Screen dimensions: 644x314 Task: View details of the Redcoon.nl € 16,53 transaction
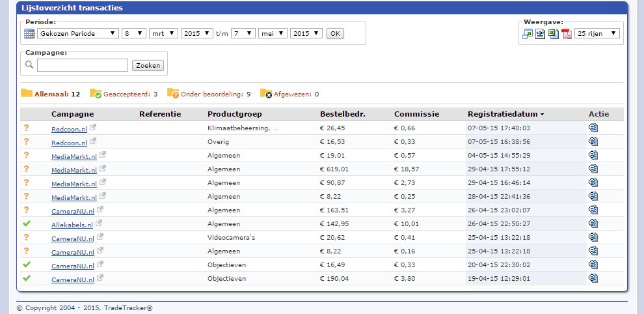coord(593,141)
